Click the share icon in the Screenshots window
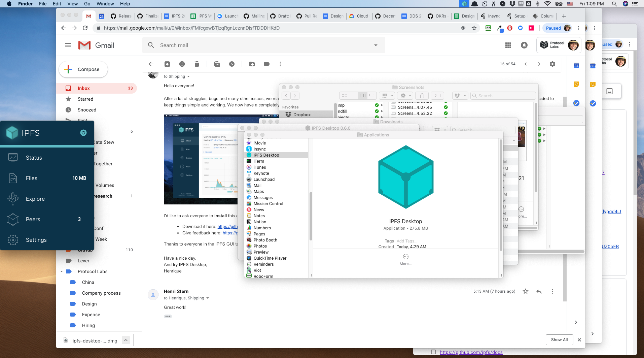Screen dimensions: 644x358 (x=422, y=96)
